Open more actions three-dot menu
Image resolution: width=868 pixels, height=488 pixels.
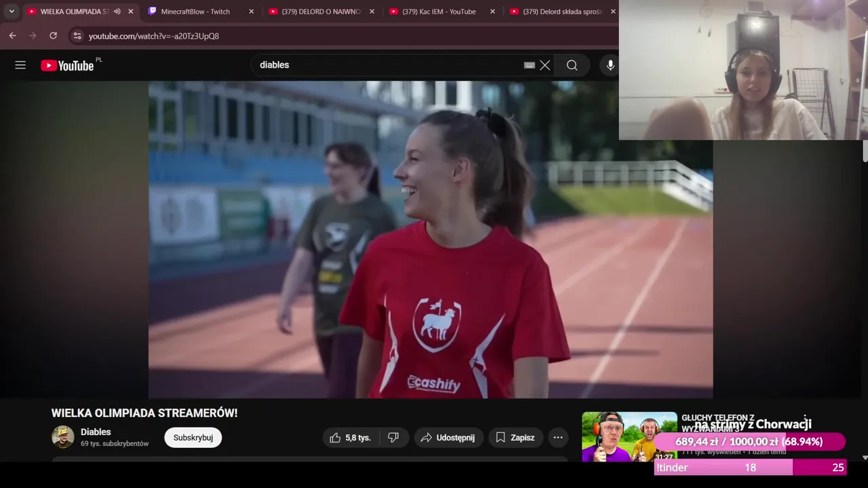click(558, 438)
